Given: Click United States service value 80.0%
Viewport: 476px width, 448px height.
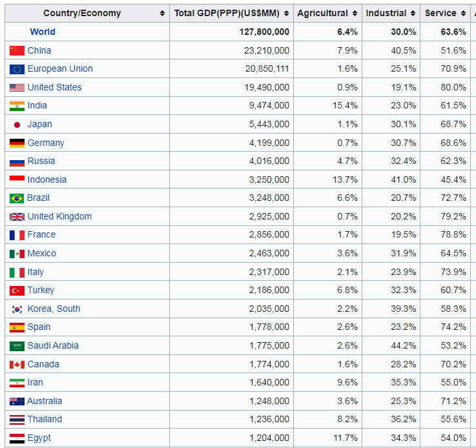Looking at the screenshot, I should point(453,87).
